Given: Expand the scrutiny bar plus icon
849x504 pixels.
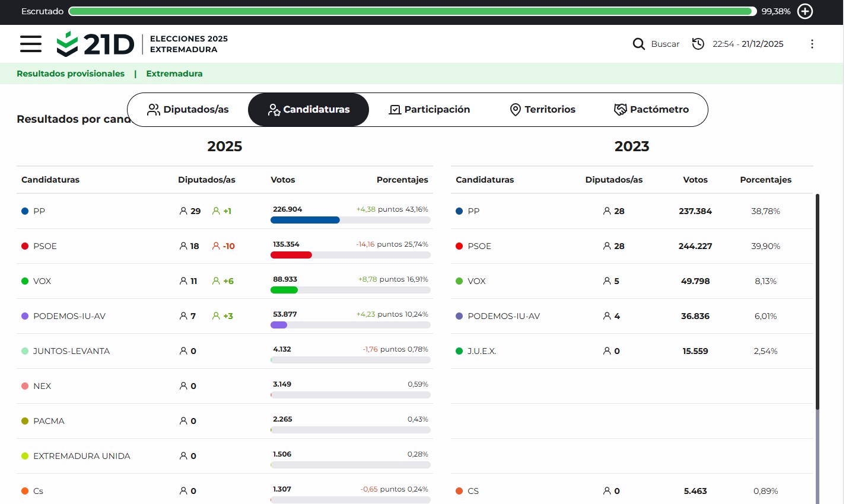Looking at the screenshot, I should pyautogui.click(x=805, y=11).
